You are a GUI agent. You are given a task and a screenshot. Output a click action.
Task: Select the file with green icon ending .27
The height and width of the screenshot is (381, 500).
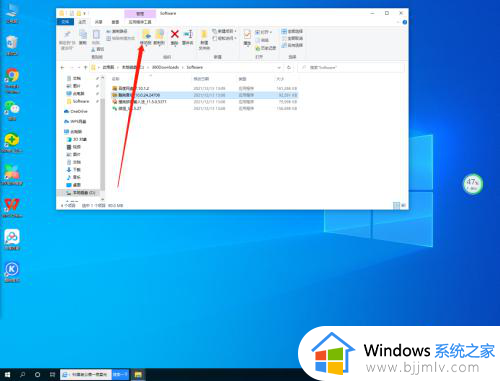pos(204,108)
